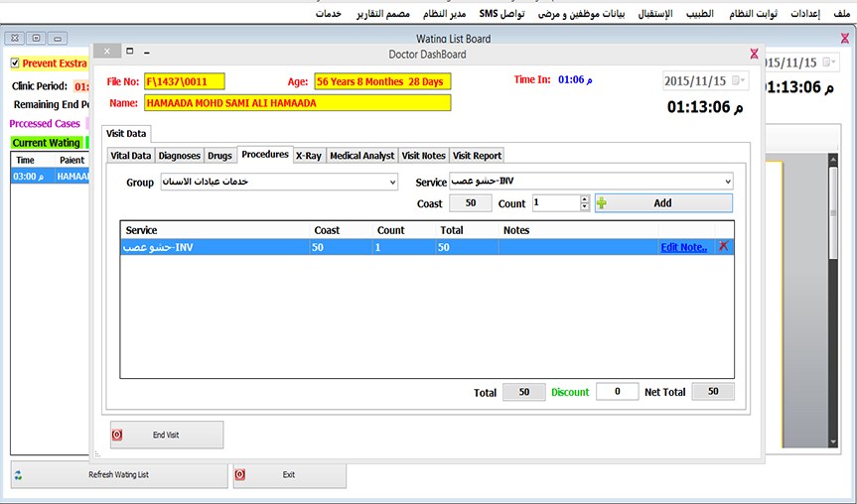857x504 pixels.
Task: Click the Refresh Wating List arrows icon
Action: coord(18,475)
